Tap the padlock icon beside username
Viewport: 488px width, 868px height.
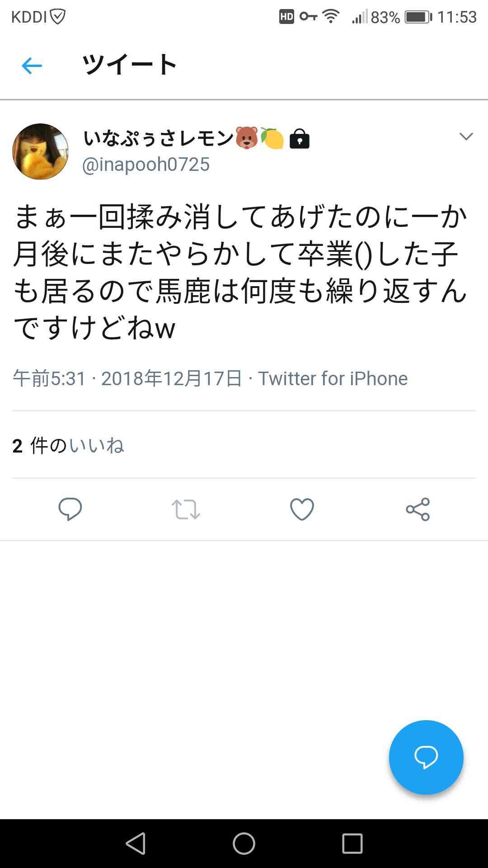(x=299, y=139)
